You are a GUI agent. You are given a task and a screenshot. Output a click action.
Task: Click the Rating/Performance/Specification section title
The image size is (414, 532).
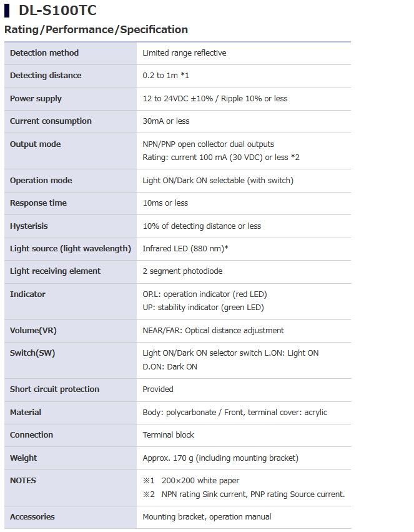[96, 29]
